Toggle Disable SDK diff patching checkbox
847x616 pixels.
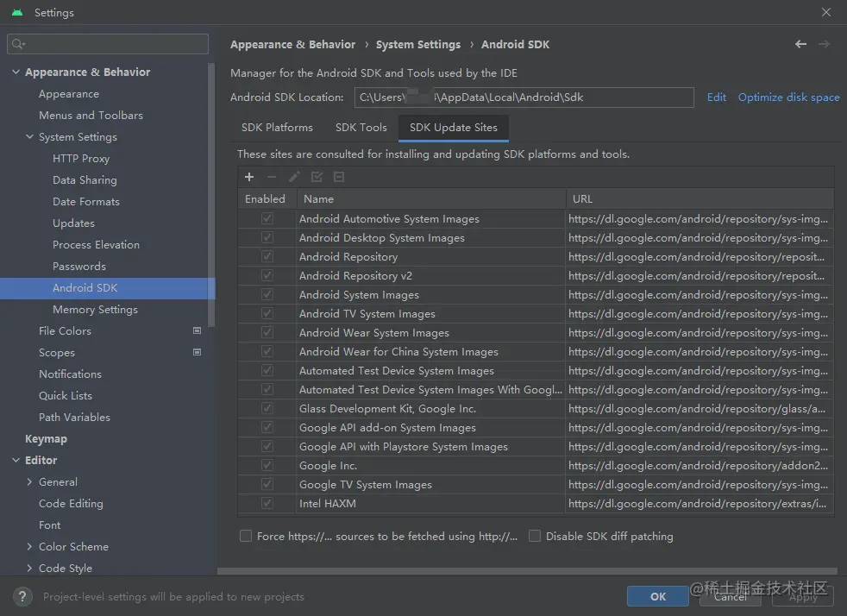[535, 536]
